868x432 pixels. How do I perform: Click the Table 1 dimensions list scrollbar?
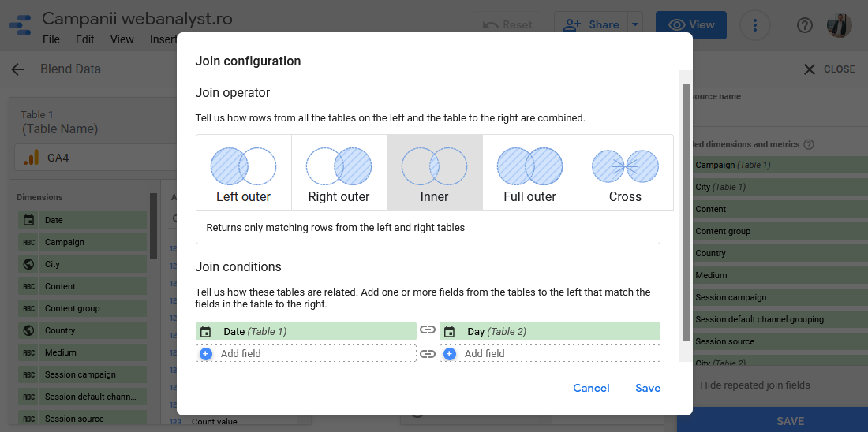click(x=153, y=225)
